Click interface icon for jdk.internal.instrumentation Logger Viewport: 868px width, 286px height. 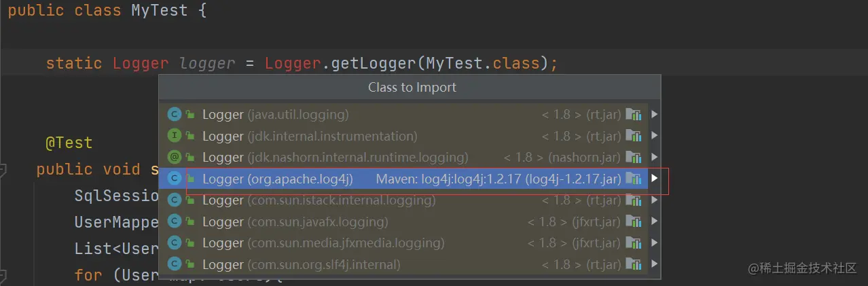pyautogui.click(x=174, y=137)
